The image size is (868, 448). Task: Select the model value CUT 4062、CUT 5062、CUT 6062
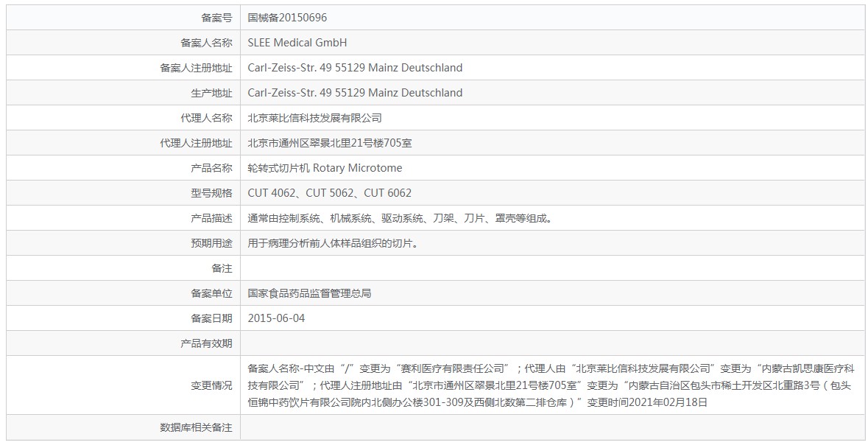(329, 193)
